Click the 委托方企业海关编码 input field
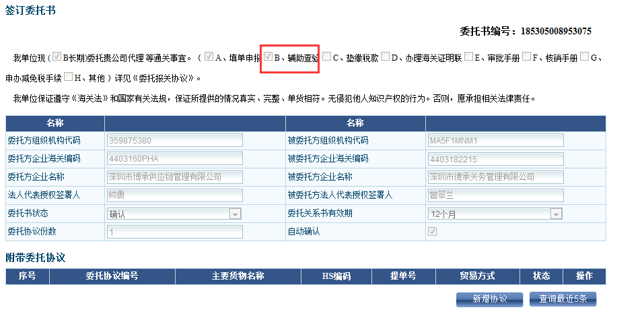Viewport: 644px width, 318px height. coord(174,159)
